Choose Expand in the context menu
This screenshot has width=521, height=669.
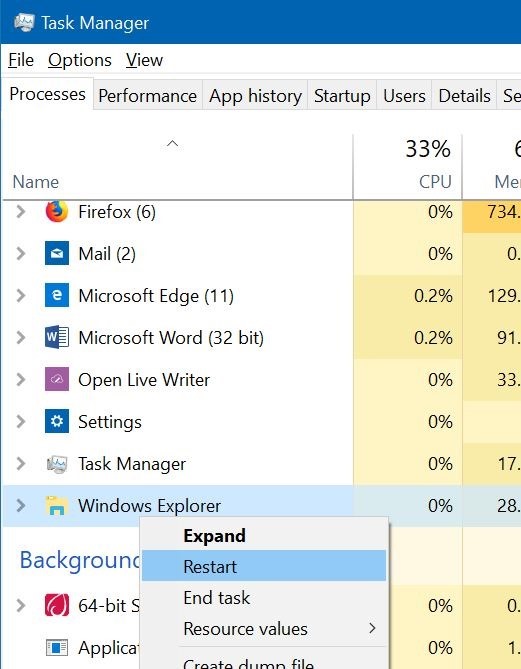click(264, 536)
